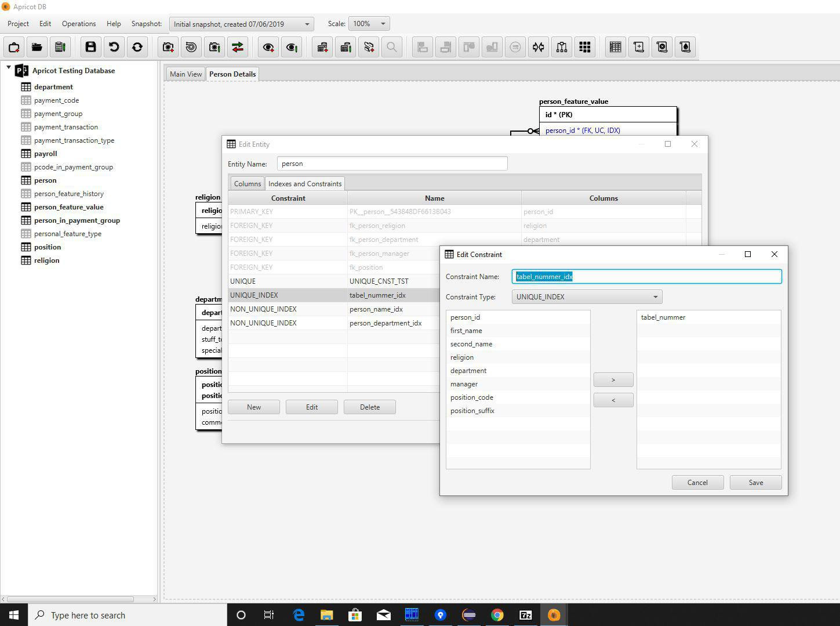This screenshot has height=626, width=840.
Task: Click the Windows taskbar search box
Action: point(128,615)
